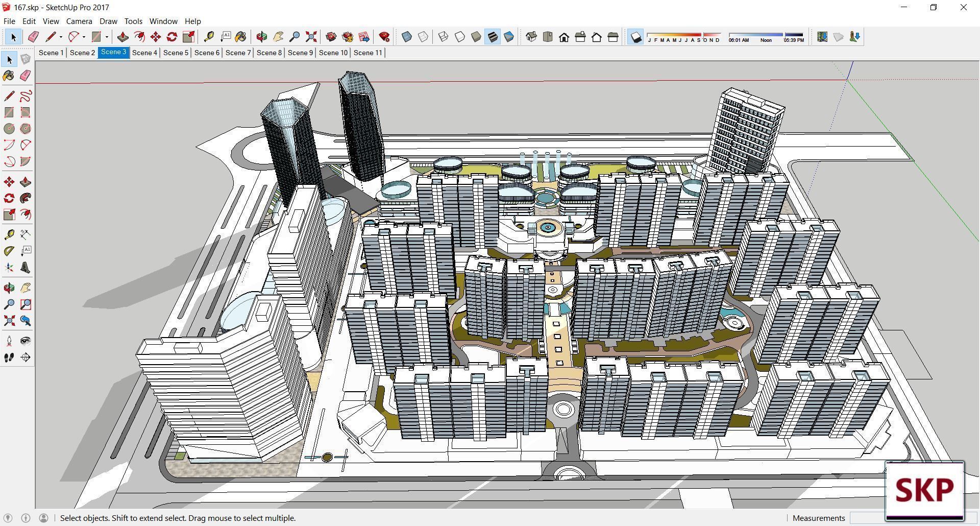Expand the Arc tool dropdown arrow
980x526 pixels.
pos(84,37)
